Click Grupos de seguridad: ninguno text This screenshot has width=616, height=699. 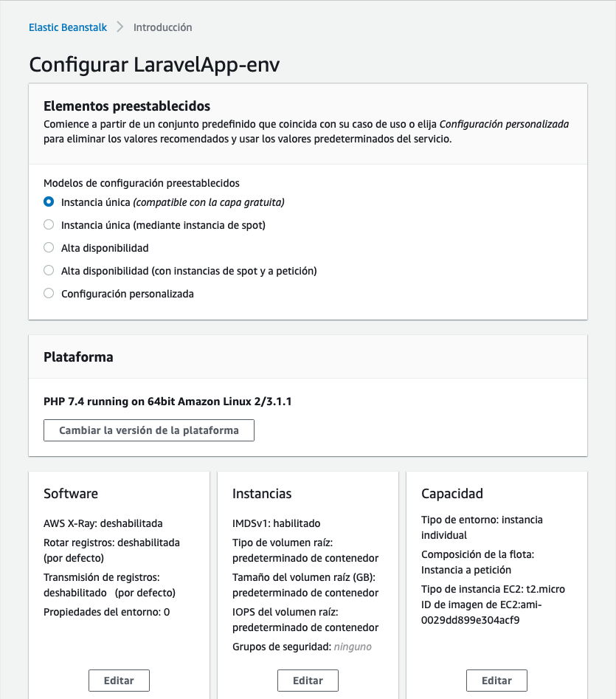pos(302,647)
